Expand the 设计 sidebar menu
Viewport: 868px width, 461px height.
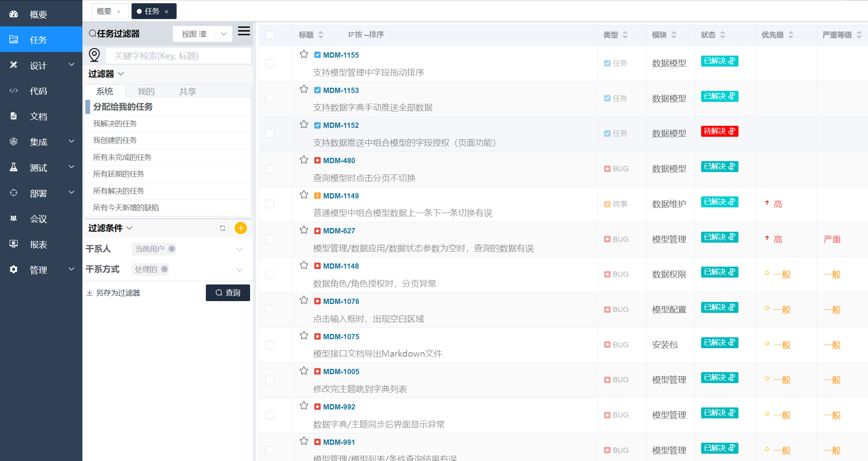point(71,65)
